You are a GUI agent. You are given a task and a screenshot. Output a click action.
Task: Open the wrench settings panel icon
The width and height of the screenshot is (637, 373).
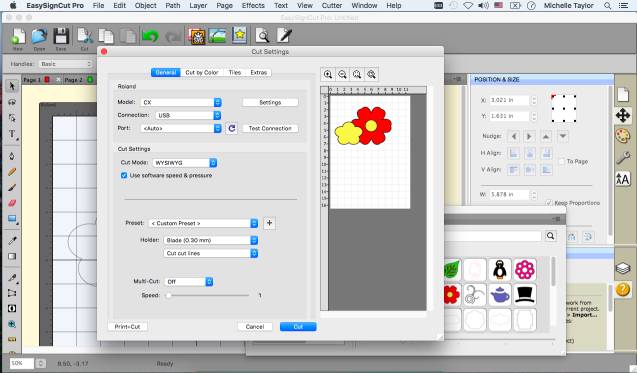[x=623, y=158]
